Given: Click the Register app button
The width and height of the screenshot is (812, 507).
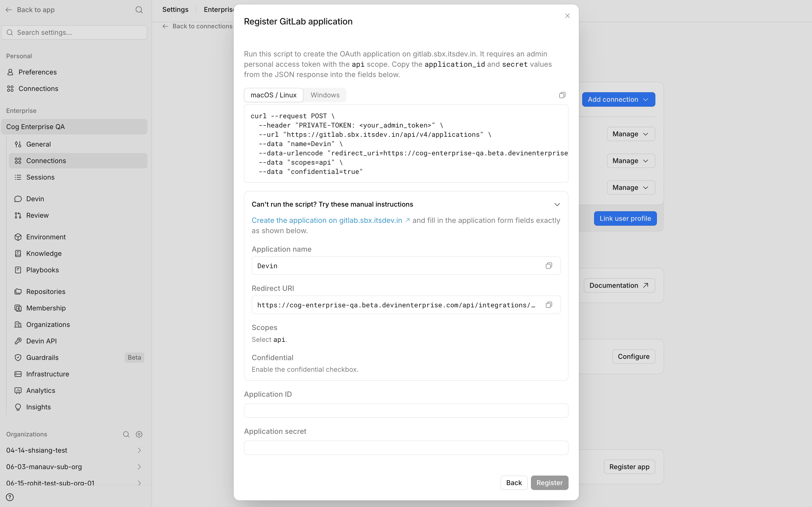Looking at the screenshot, I should (629, 467).
